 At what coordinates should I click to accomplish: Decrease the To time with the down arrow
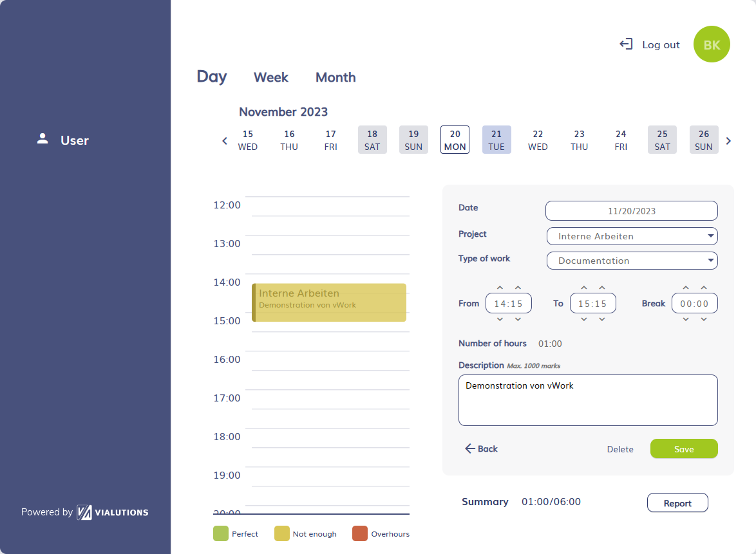(583, 318)
